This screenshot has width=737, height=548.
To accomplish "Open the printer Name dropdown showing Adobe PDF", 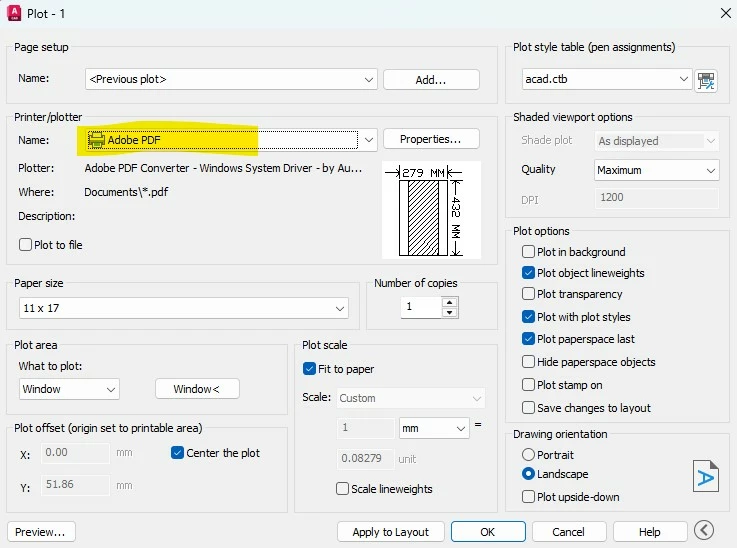I will (x=231, y=140).
